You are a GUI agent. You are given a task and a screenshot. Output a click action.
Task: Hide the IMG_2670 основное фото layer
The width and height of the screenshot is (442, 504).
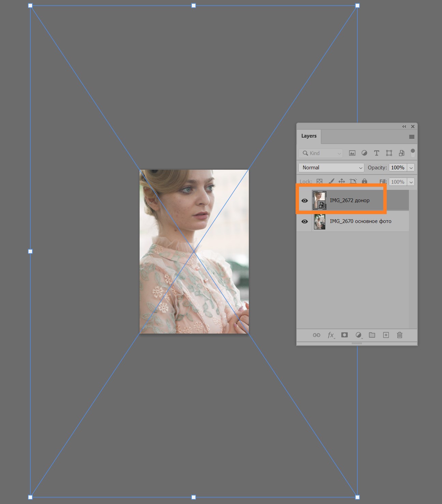pos(304,221)
